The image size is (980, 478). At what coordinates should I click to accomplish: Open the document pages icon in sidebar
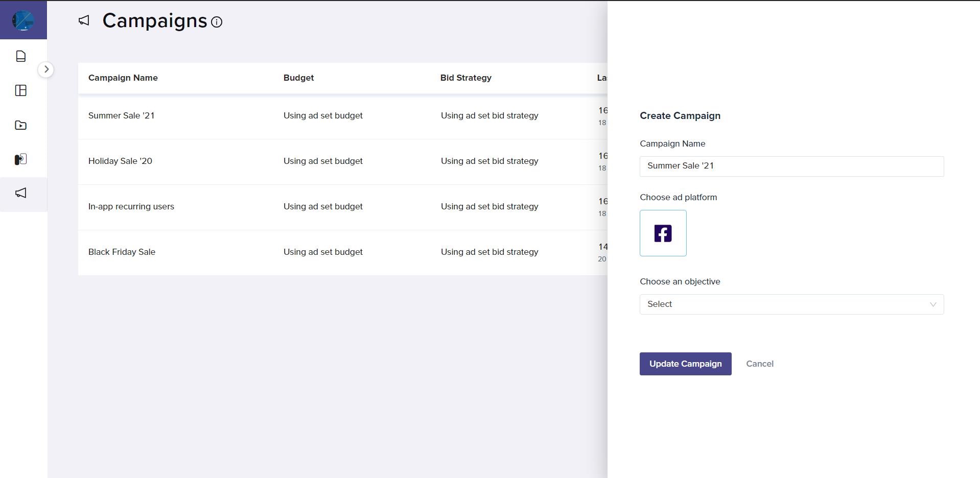21,56
